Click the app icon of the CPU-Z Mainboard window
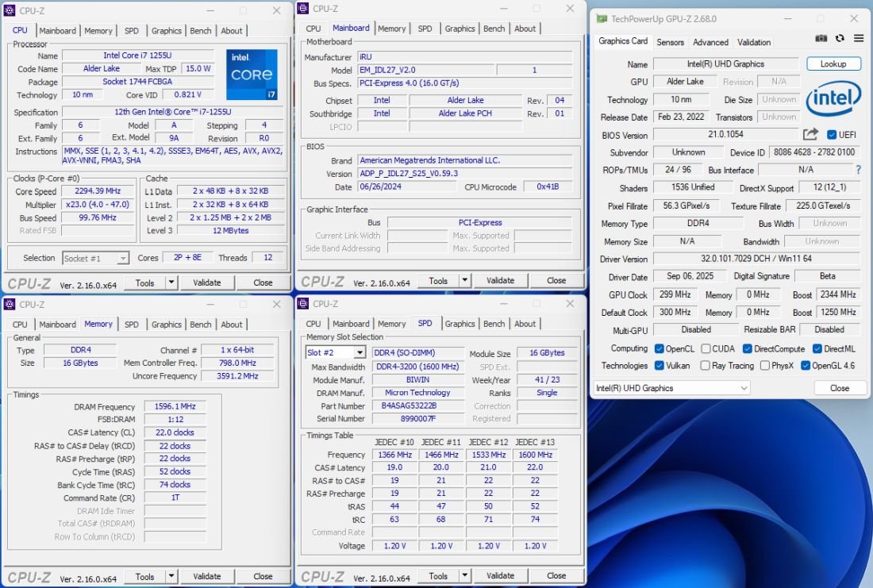The height and width of the screenshot is (588, 873). (x=303, y=9)
